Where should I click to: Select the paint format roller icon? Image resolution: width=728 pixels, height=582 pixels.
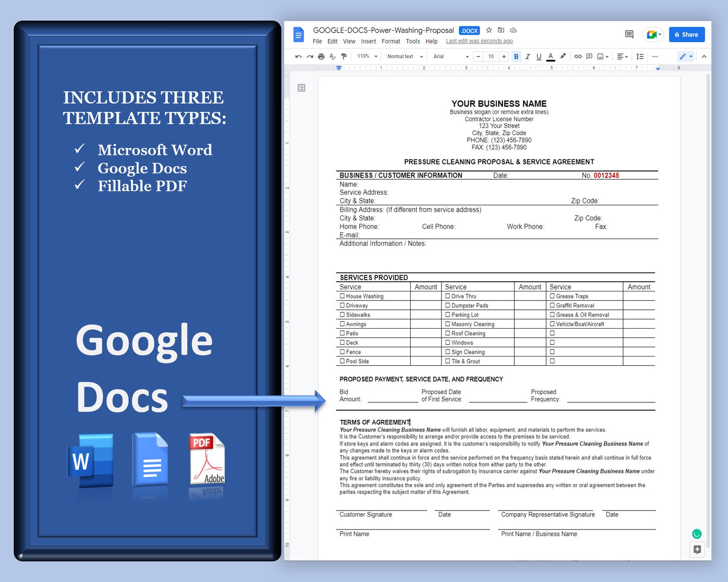tap(344, 56)
